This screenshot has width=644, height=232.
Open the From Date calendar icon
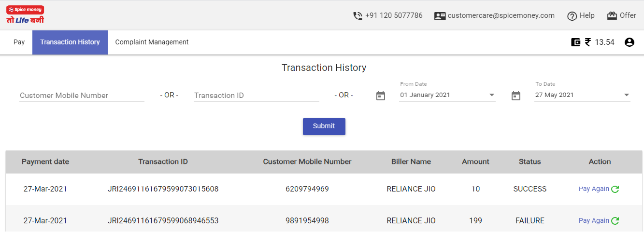pyautogui.click(x=381, y=96)
